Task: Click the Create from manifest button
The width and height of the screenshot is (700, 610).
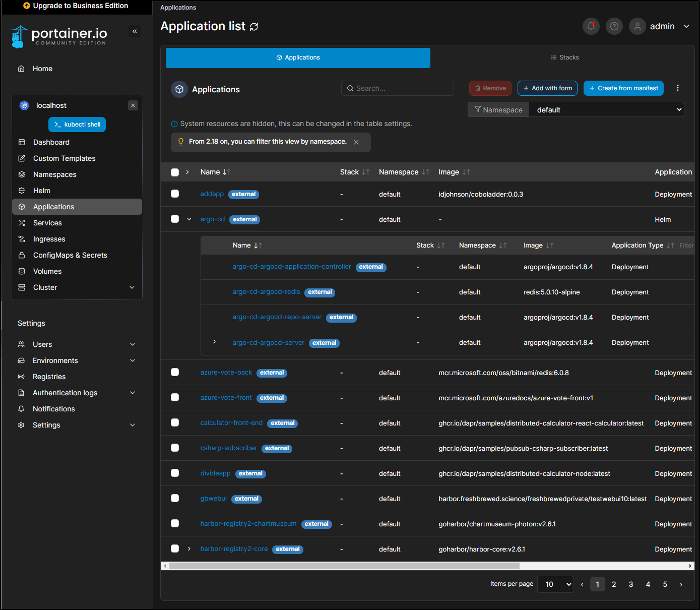Action: tap(623, 88)
